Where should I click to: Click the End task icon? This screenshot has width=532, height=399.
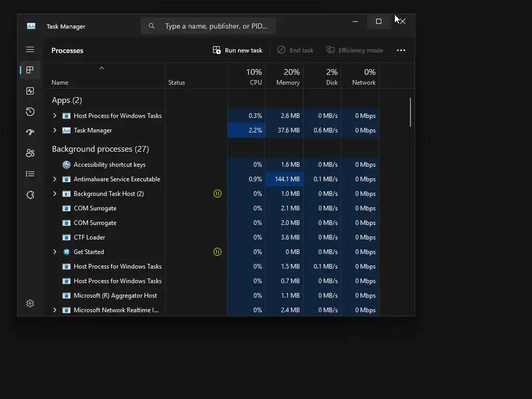281,50
